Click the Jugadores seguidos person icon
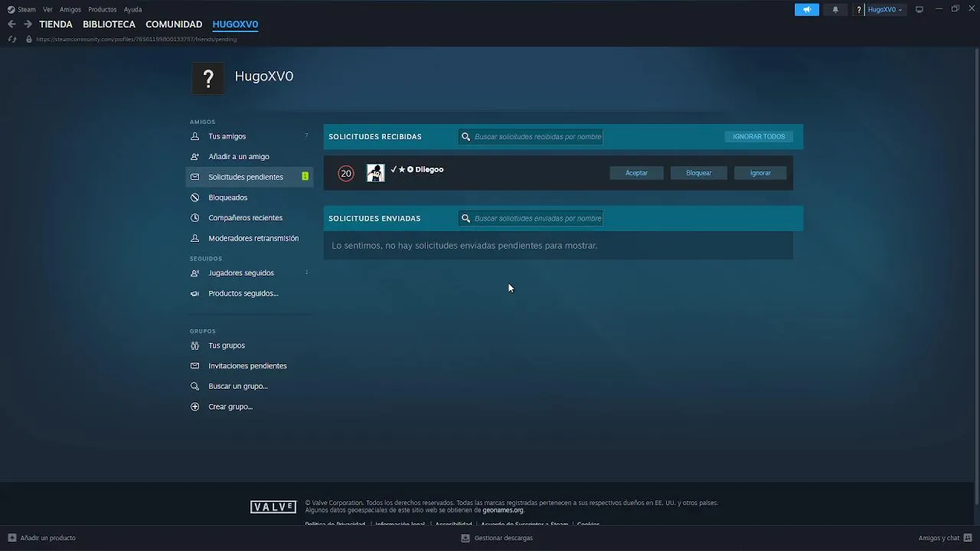Screen dimensions: 980x551 194,272
